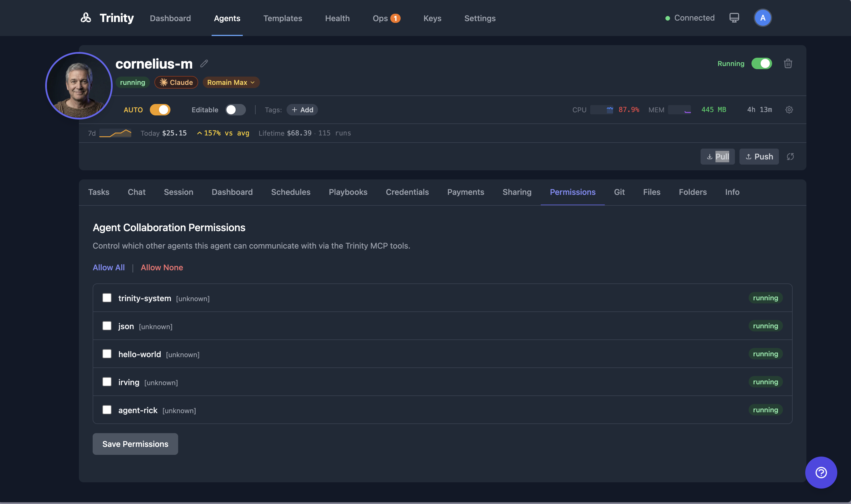Viewport: 851px width, 504px height.
Task: Click the Push button
Action: (759, 157)
